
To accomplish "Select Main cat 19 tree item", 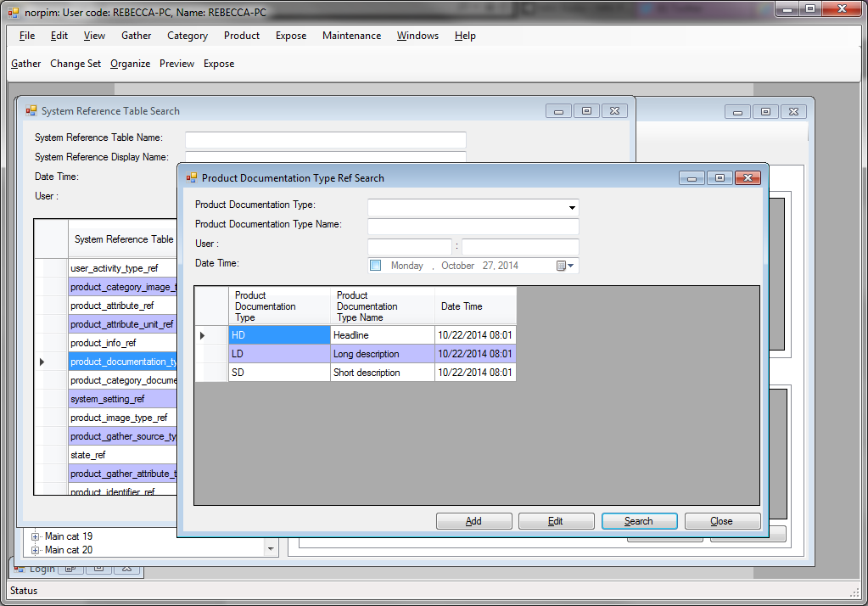I will pos(69,536).
